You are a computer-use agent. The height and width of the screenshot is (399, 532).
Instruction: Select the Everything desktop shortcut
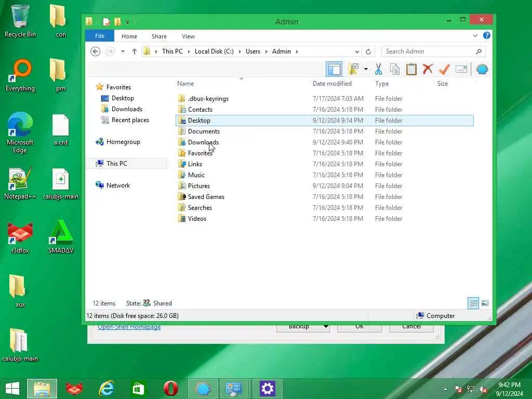pyautogui.click(x=20, y=76)
